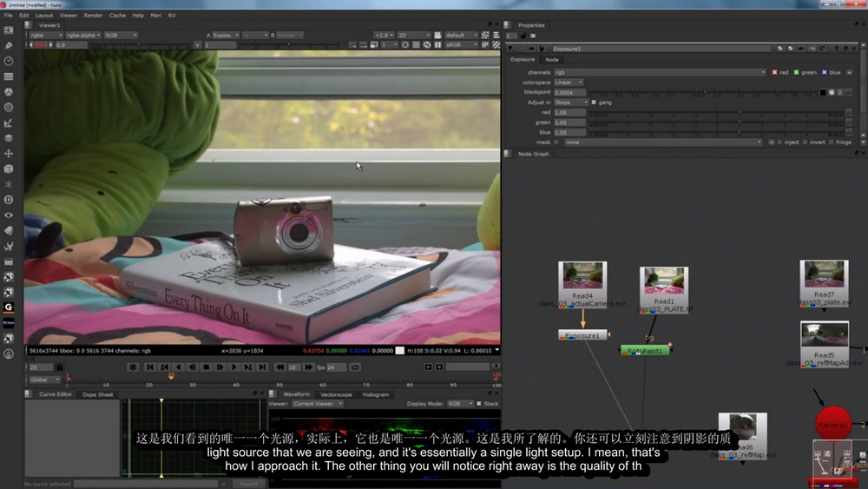Enable the fringe checkbox
Viewport: 868px width, 489px height.
831,142
